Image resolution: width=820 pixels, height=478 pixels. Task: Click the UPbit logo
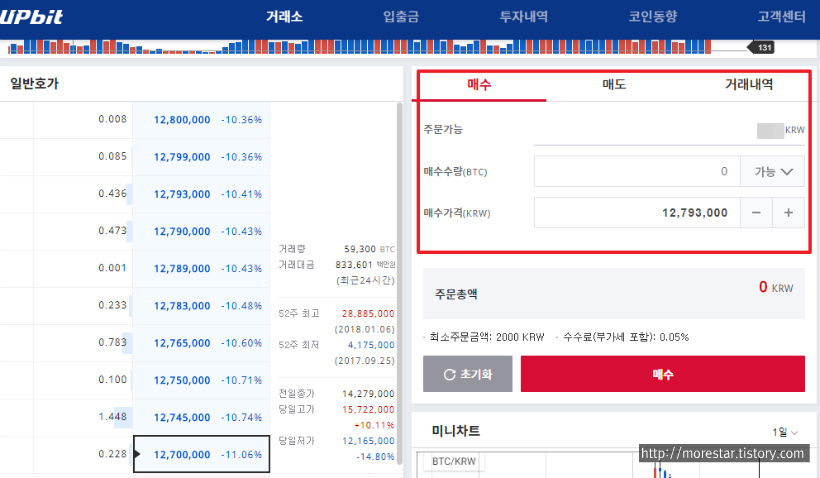31,17
